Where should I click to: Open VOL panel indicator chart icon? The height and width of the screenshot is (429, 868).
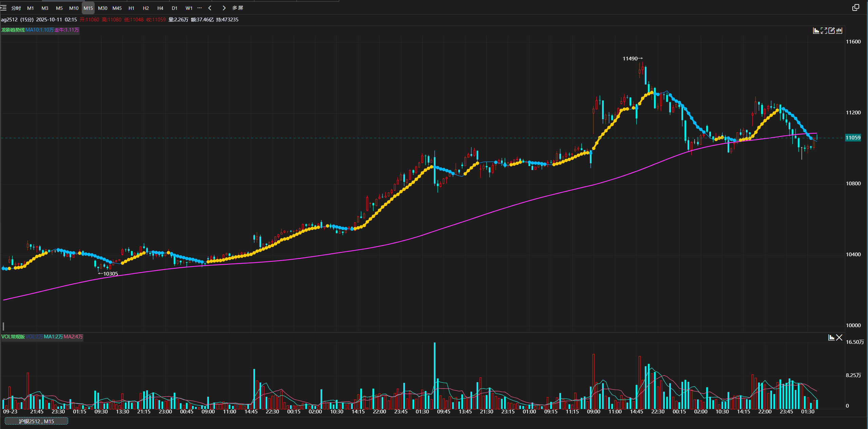pyautogui.click(x=831, y=337)
